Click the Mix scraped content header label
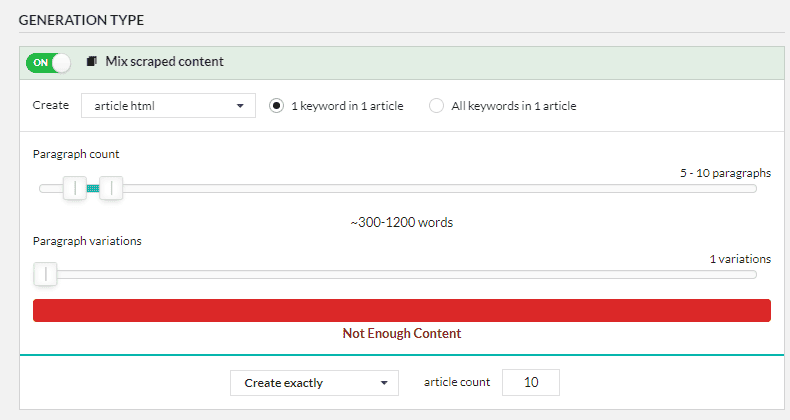Image resolution: width=790 pixels, height=420 pixels. pos(164,61)
